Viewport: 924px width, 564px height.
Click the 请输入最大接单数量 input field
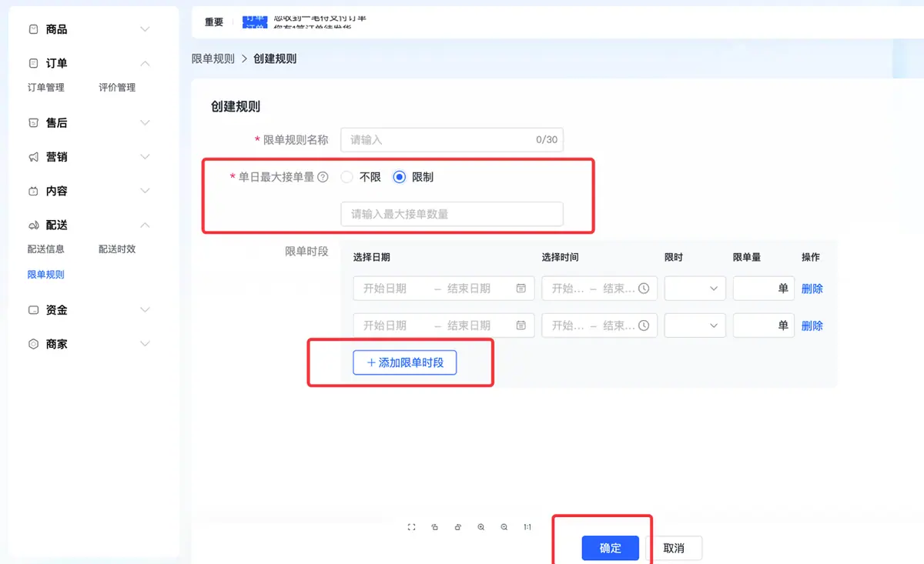click(452, 214)
